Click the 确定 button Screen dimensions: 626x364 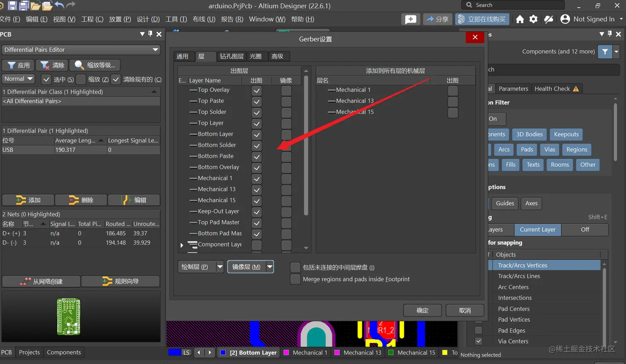422,310
